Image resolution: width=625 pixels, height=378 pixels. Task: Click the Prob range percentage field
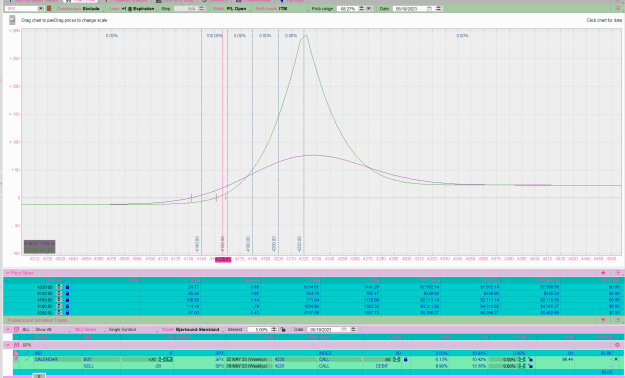(x=348, y=8)
